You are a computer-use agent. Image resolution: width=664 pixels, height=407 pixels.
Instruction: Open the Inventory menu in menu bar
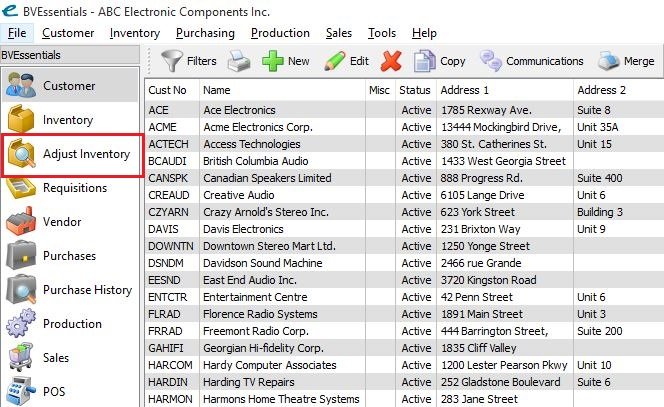tap(135, 33)
